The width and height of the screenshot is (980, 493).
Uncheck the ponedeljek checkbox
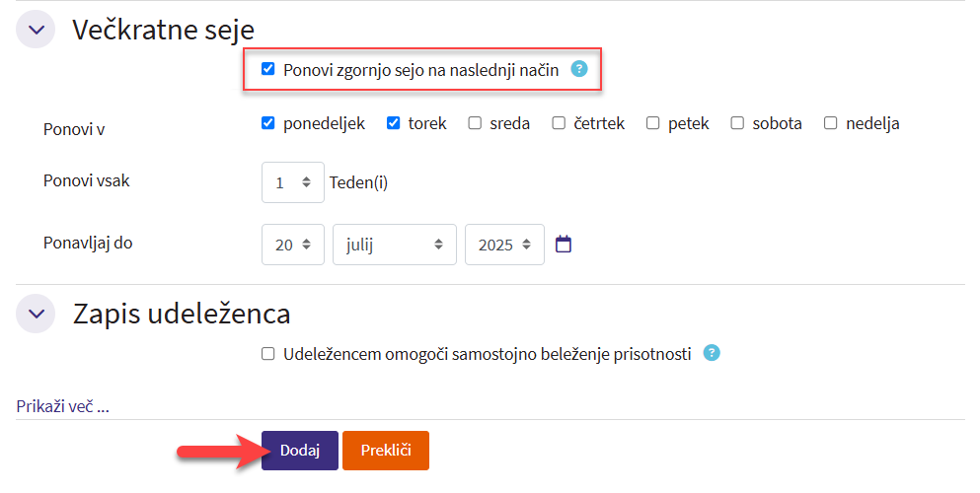[267, 123]
